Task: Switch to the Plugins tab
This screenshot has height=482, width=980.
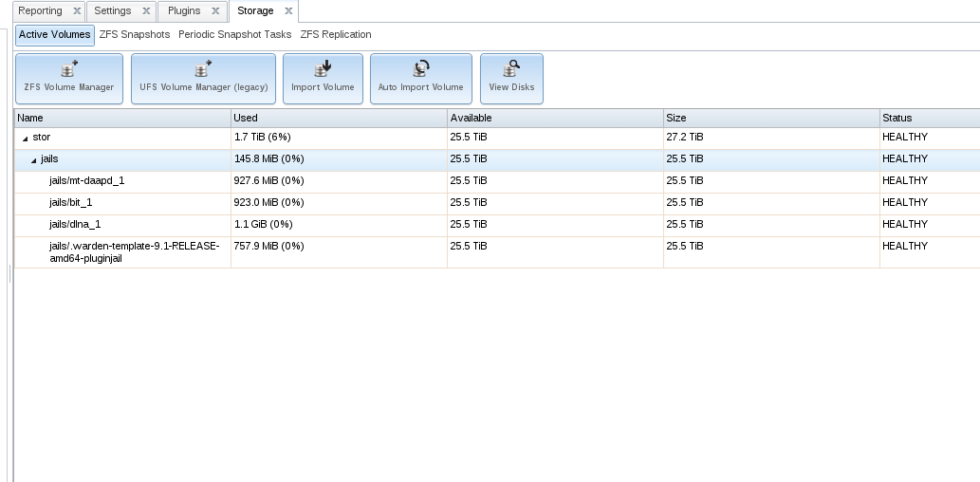Action: [x=184, y=11]
